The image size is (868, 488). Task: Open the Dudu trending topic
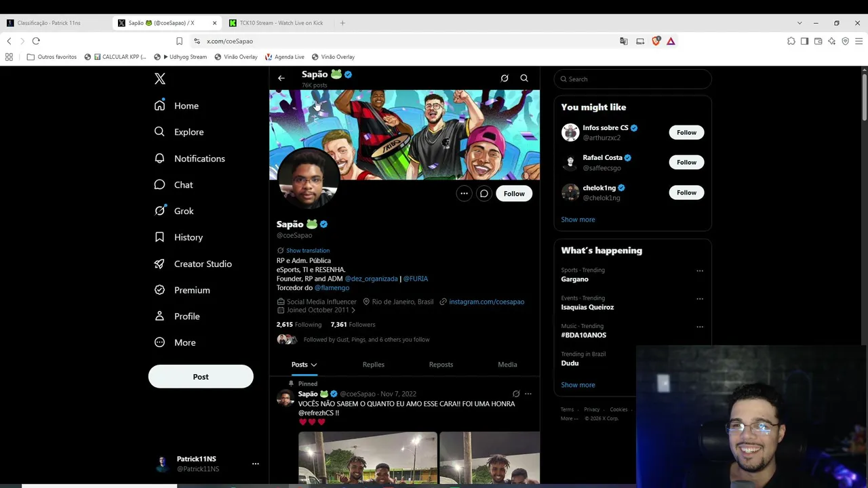(570, 363)
